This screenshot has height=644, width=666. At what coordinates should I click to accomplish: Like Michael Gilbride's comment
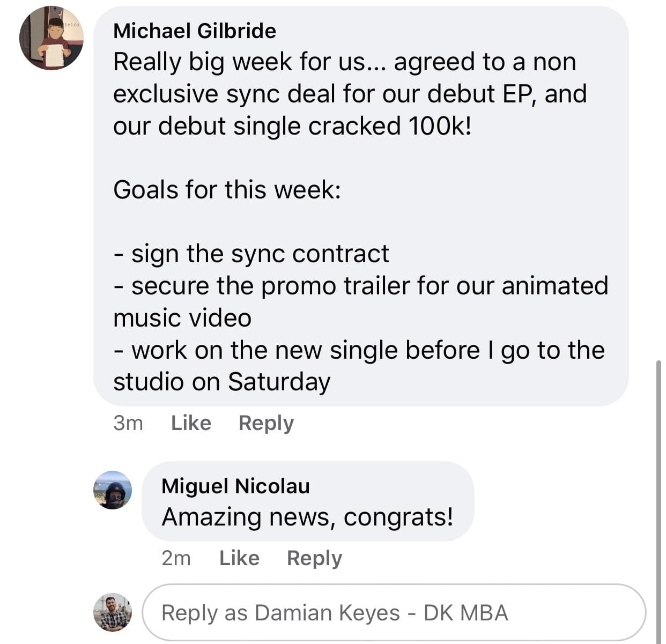(x=191, y=423)
